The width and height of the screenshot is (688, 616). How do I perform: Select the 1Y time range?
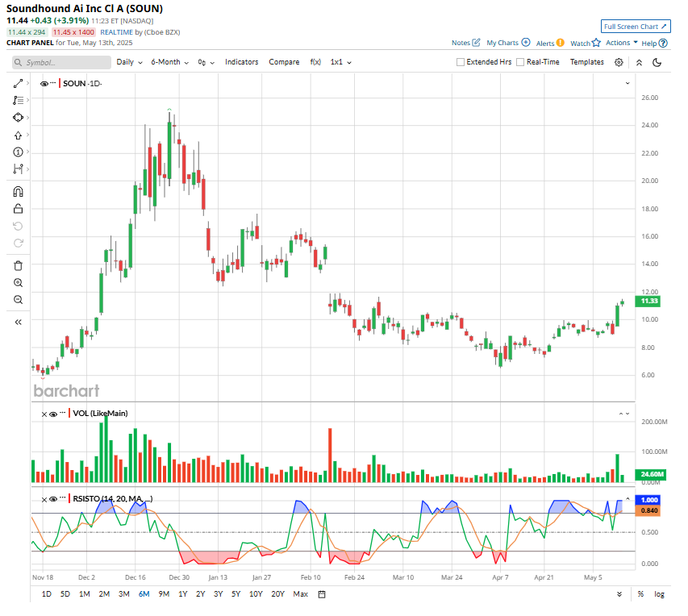[182, 594]
